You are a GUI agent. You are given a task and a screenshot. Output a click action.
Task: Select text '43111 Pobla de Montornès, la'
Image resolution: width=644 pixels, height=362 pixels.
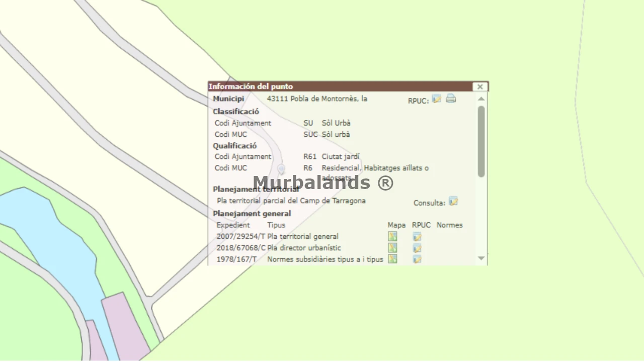pos(317,99)
